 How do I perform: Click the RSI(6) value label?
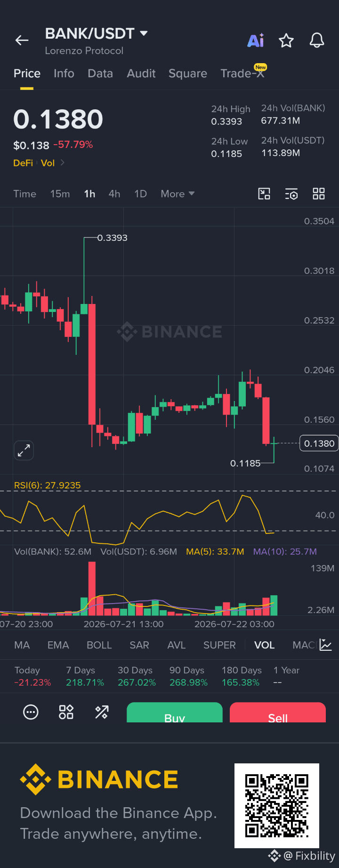[x=47, y=485]
